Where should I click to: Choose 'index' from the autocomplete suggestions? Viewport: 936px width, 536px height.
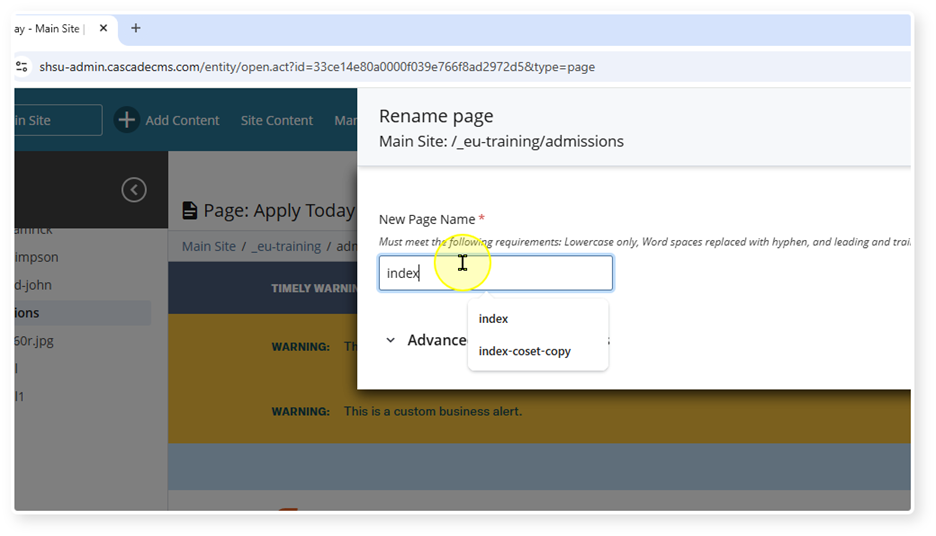(493, 319)
